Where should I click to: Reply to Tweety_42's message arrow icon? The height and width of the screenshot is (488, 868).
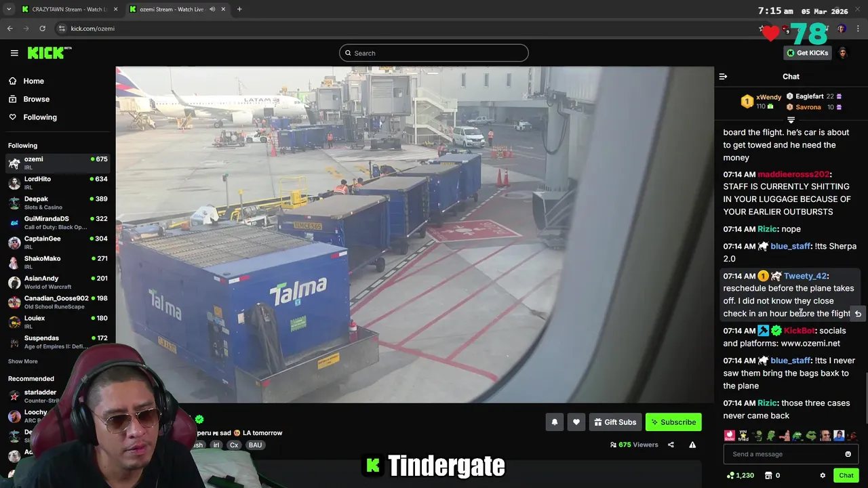(858, 314)
